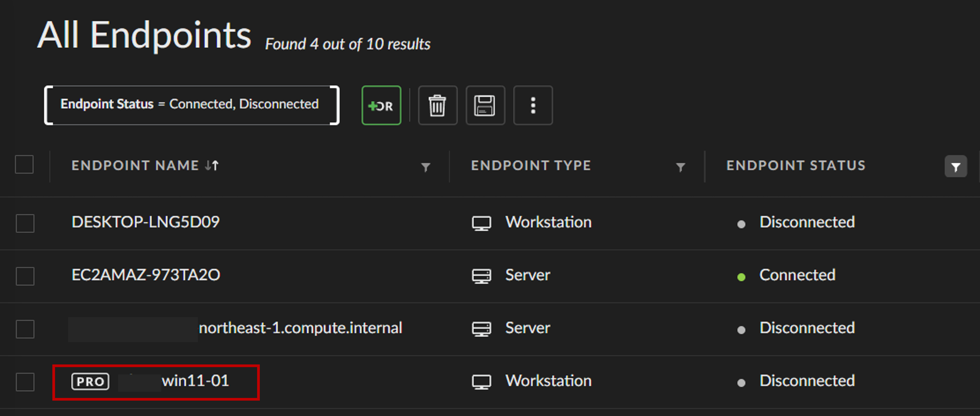This screenshot has height=416, width=980.
Task: Check the DESKTOP-LNG5D09 row checkbox
Action: [25, 223]
